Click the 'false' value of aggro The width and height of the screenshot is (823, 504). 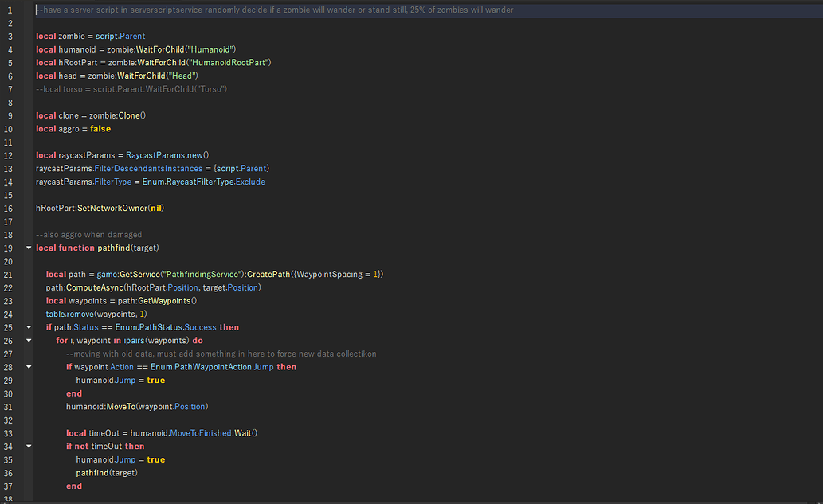tap(100, 129)
